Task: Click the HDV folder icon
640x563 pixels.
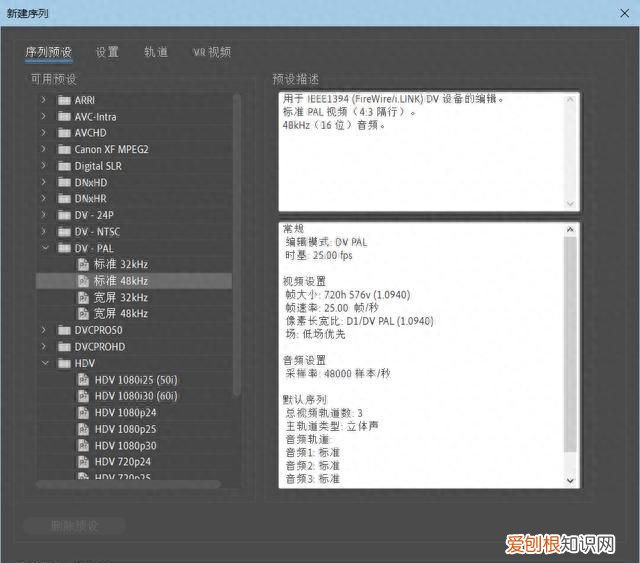Action: pos(64,363)
